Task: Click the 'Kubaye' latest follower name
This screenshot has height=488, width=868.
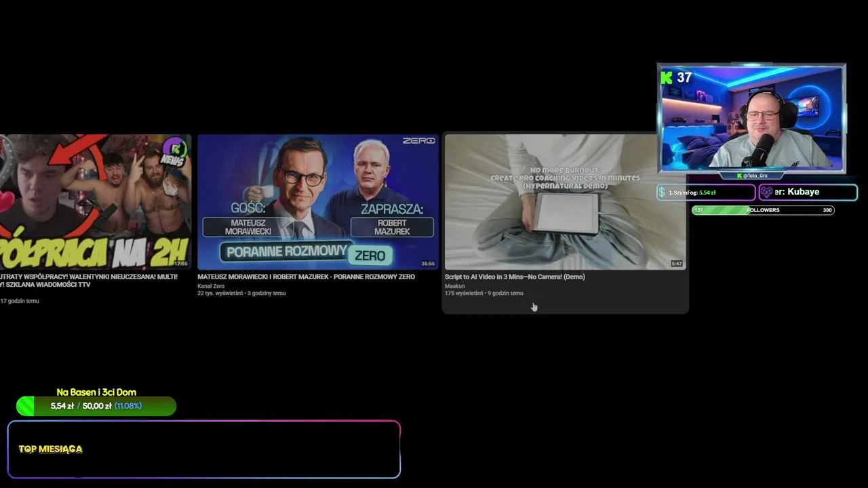Action: pos(804,192)
